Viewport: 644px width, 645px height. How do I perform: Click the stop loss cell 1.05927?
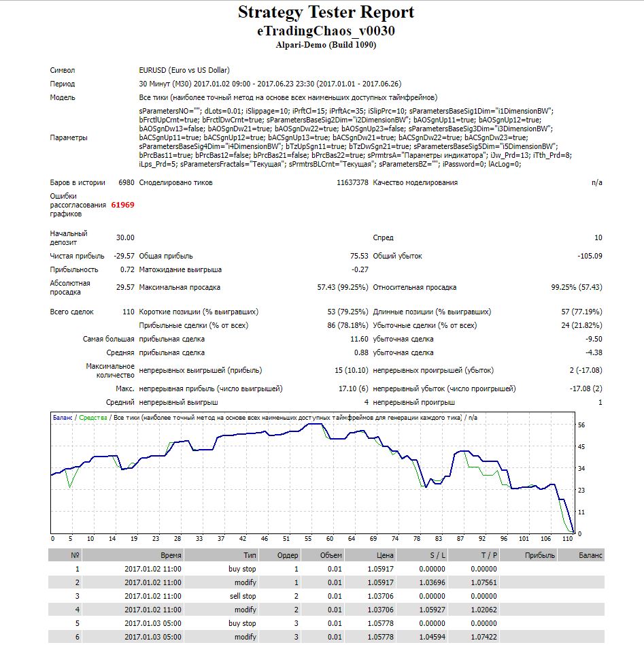(x=433, y=610)
